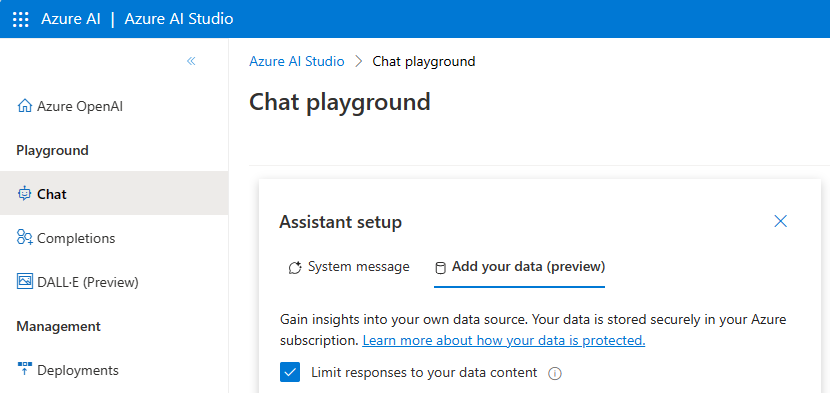Click the Assistant setup heading

pos(340,222)
